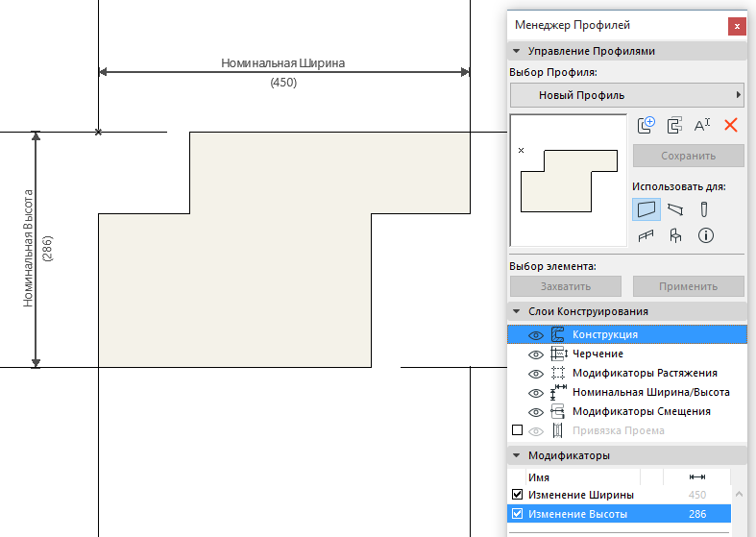Click the Привязка Проема layer icon
The height and width of the screenshot is (537, 756).
pos(558,430)
